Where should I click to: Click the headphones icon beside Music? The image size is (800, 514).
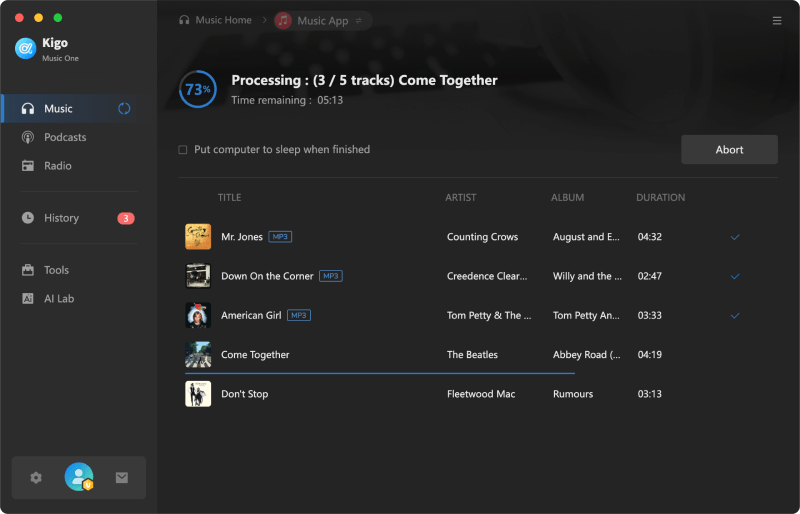tap(28, 109)
